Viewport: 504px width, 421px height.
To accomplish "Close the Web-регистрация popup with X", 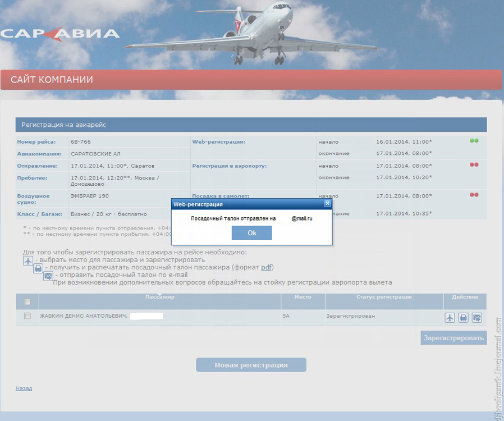I will (327, 203).
